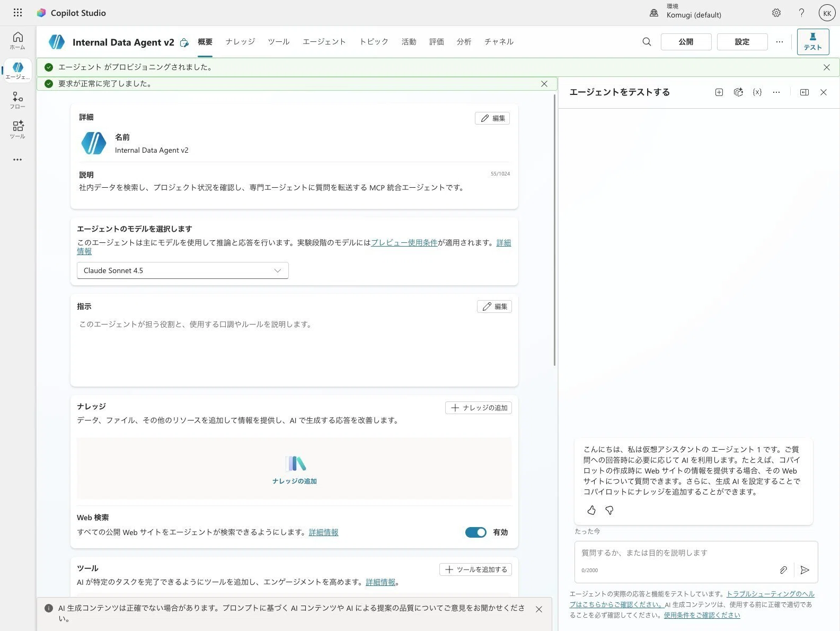Switch to the ツール tab
The image size is (840, 631).
279,42
